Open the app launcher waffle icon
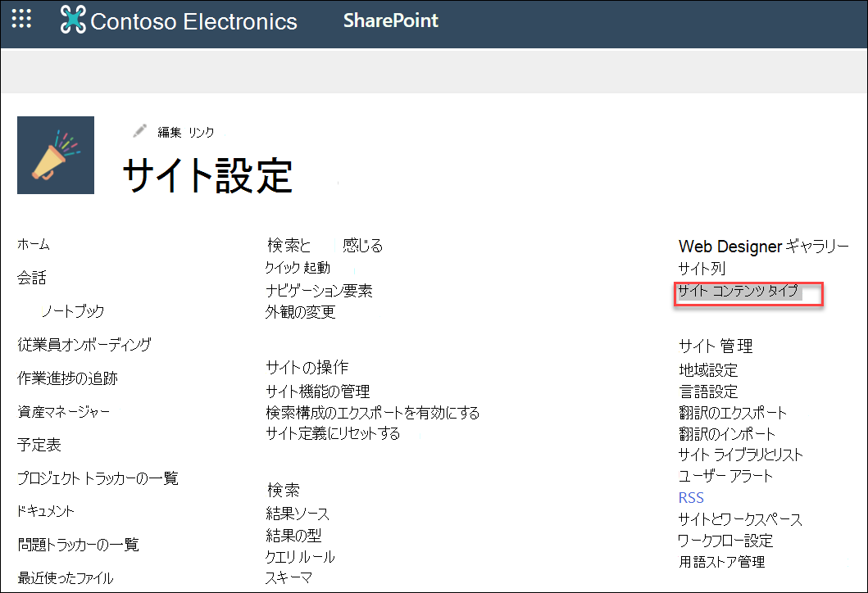 21,19
